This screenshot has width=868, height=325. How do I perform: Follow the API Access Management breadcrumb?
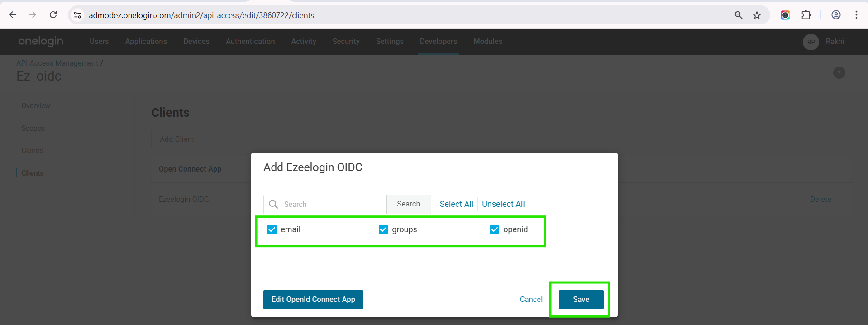pyautogui.click(x=57, y=63)
